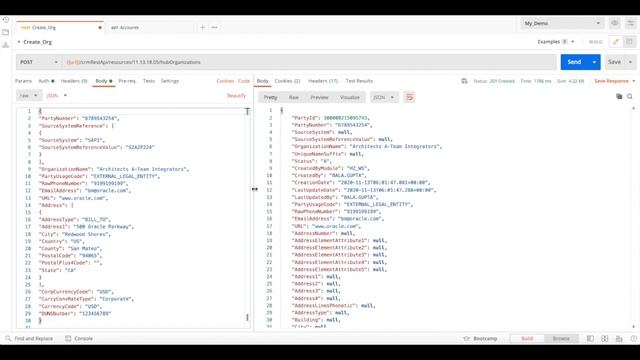The height and width of the screenshot is (360, 640).
Task: Click Find and Replace in status bar
Action: tap(29, 338)
